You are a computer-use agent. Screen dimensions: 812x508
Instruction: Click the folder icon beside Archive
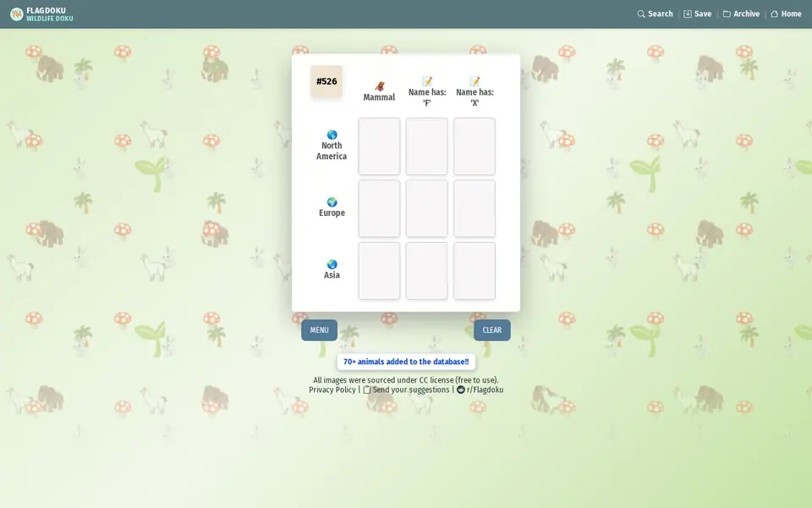pyautogui.click(x=727, y=14)
